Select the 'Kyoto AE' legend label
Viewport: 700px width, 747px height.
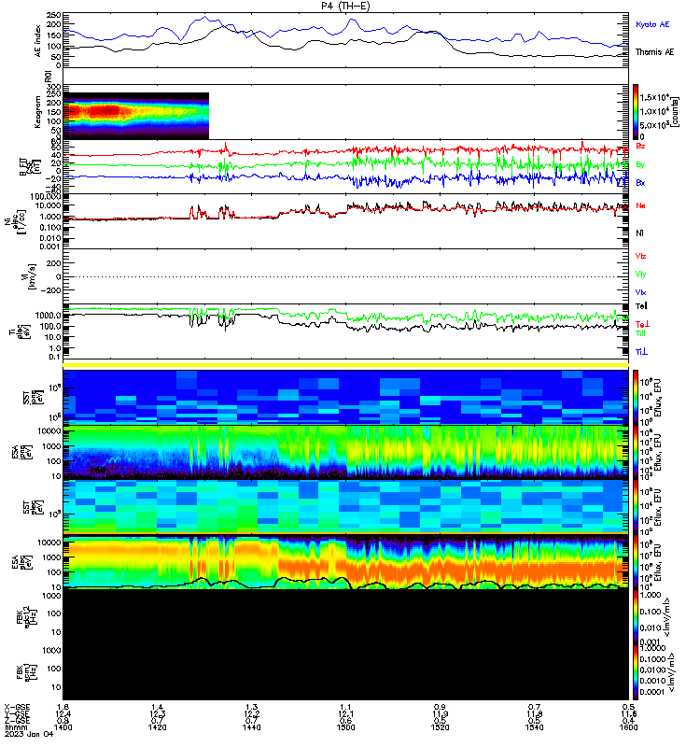pos(652,24)
